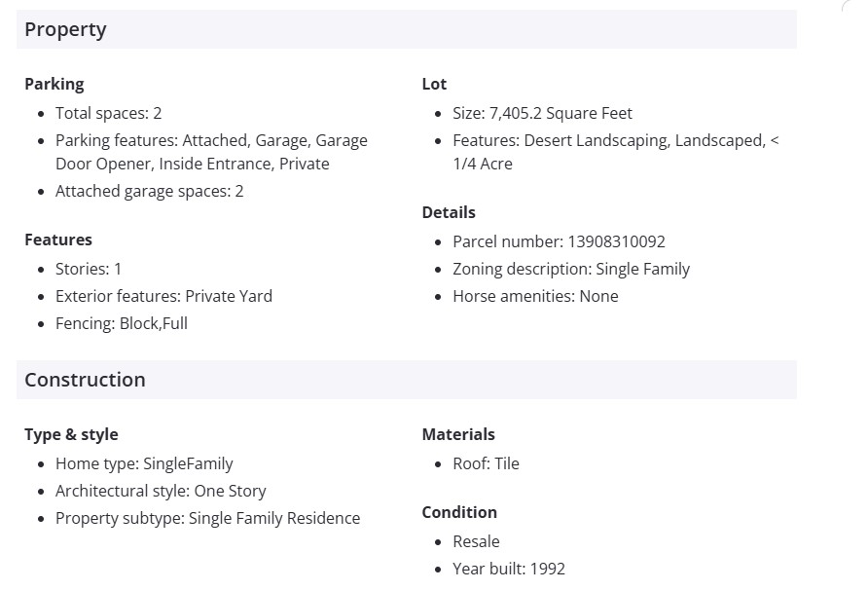The image size is (868, 590).
Task: Click the Property section header
Action: (65, 29)
